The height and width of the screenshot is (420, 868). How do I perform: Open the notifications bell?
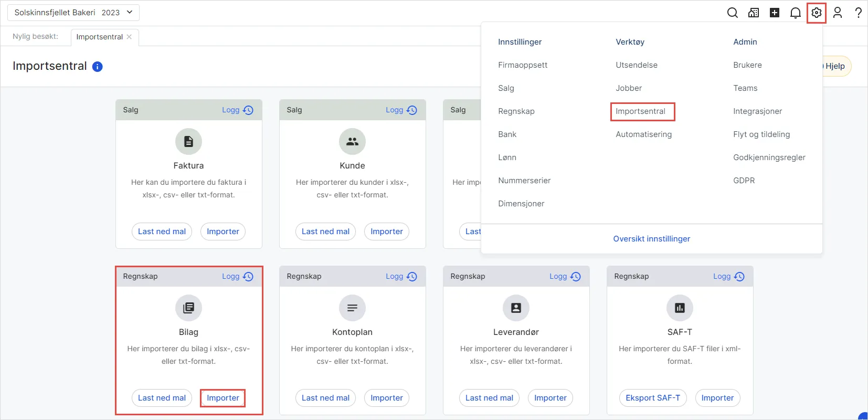pyautogui.click(x=796, y=13)
